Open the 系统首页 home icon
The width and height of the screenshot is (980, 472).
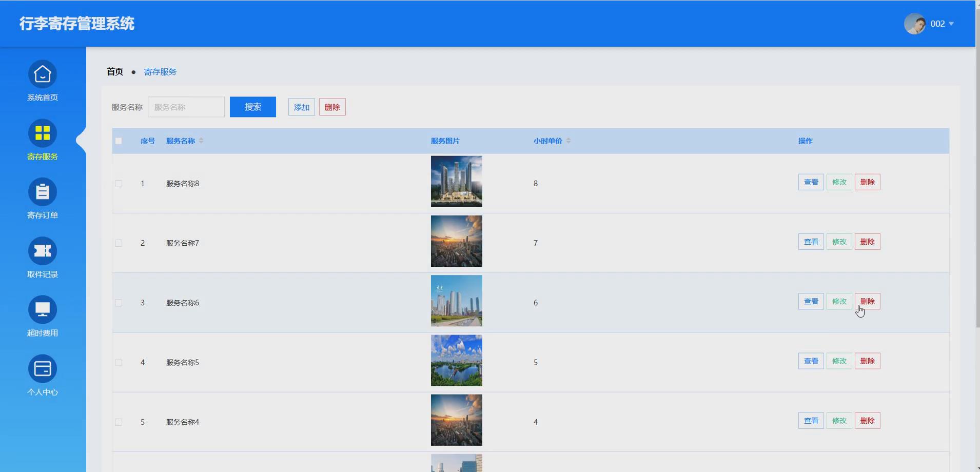click(x=43, y=74)
